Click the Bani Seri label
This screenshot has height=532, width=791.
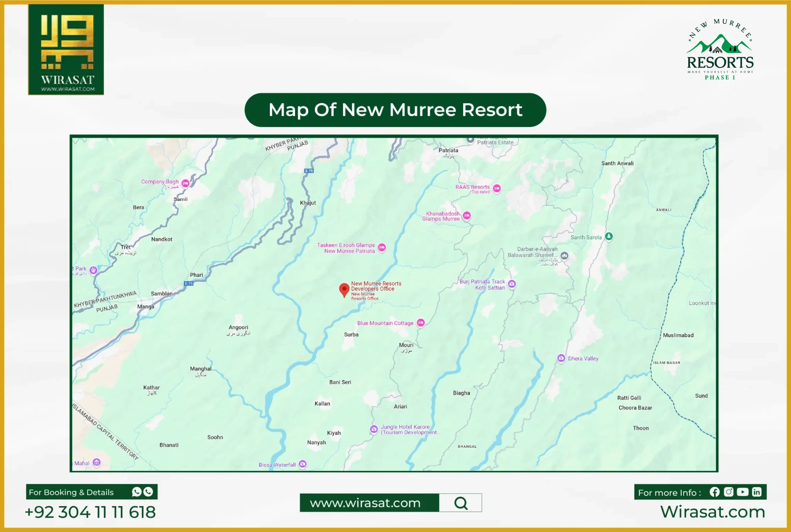click(x=340, y=382)
